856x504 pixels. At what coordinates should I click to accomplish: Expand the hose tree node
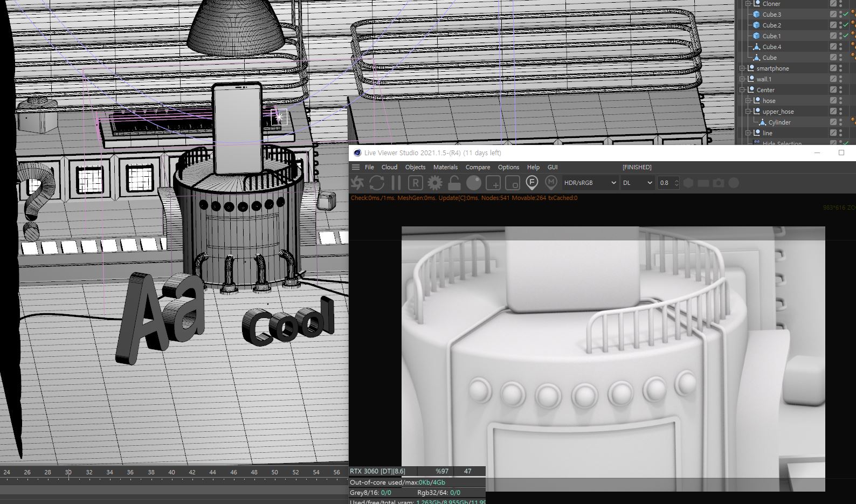click(x=748, y=101)
